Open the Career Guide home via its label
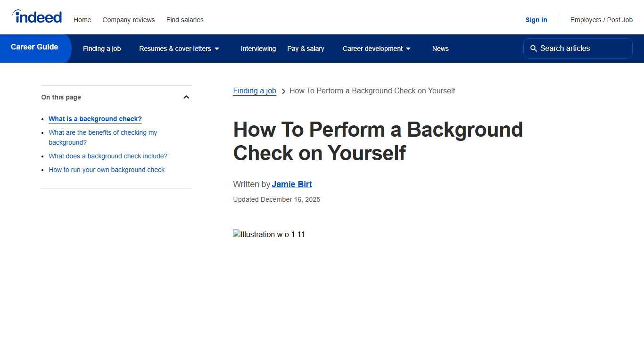The height and width of the screenshot is (362, 644). tap(34, 47)
